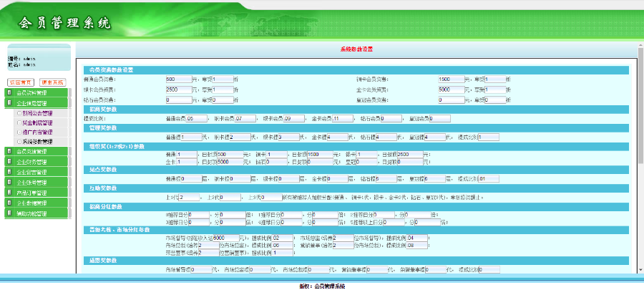Focus 管理奖 提成比例 field showing 1
The image size is (644, 290).
pos(488,137)
